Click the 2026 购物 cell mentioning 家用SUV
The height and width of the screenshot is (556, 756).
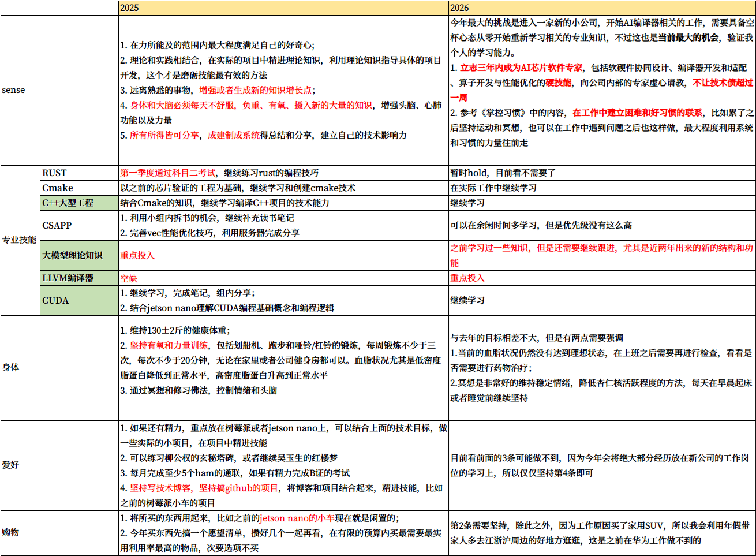pyautogui.click(x=602, y=532)
